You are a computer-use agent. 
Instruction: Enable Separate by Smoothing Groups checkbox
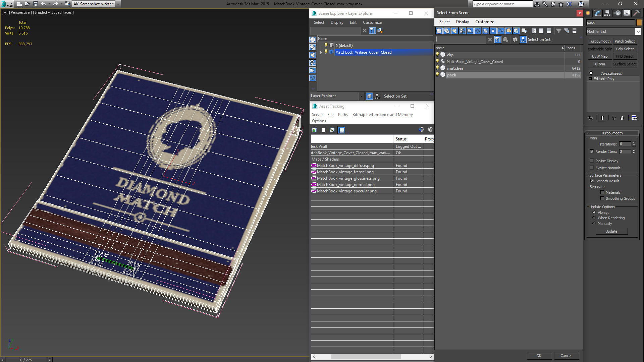(x=602, y=198)
